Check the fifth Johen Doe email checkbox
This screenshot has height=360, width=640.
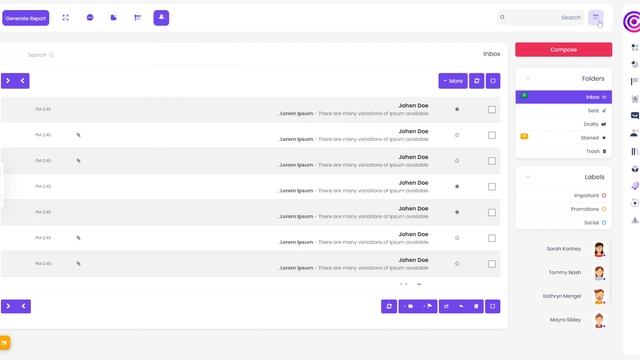coord(492,212)
